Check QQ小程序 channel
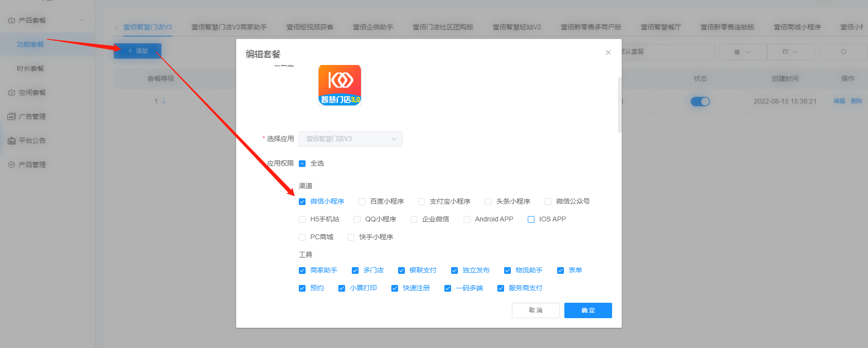 [357, 219]
